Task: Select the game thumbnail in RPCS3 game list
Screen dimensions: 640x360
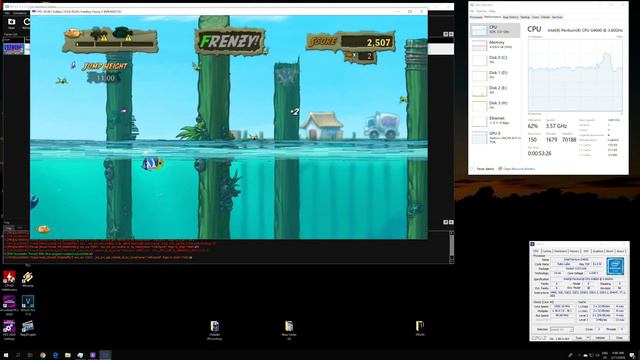Action: 13,49
